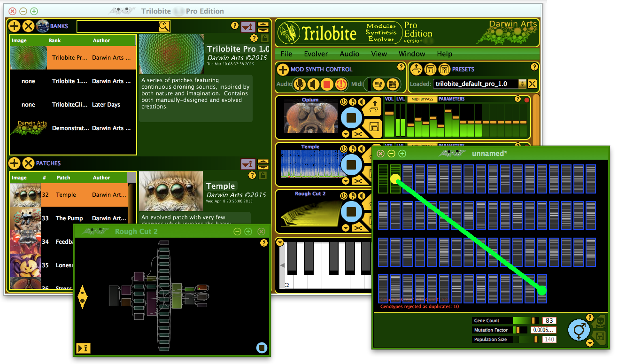Open the MIDI keyboard icon in Mod Synth Control
The height and width of the screenshot is (364, 618).
click(x=393, y=85)
